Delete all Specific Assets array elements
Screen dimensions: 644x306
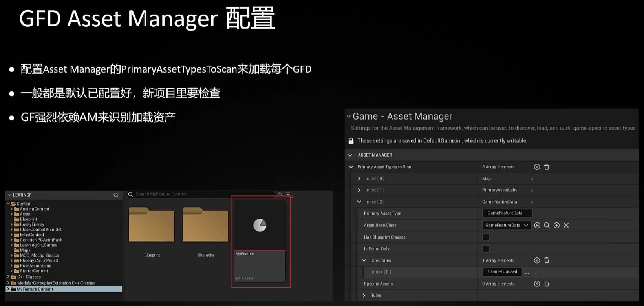click(547, 284)
